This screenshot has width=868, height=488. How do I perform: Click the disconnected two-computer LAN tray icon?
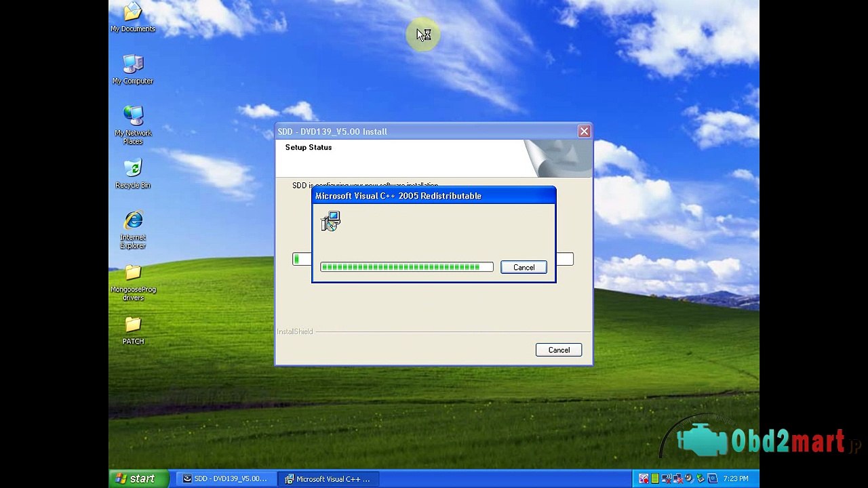677,479
